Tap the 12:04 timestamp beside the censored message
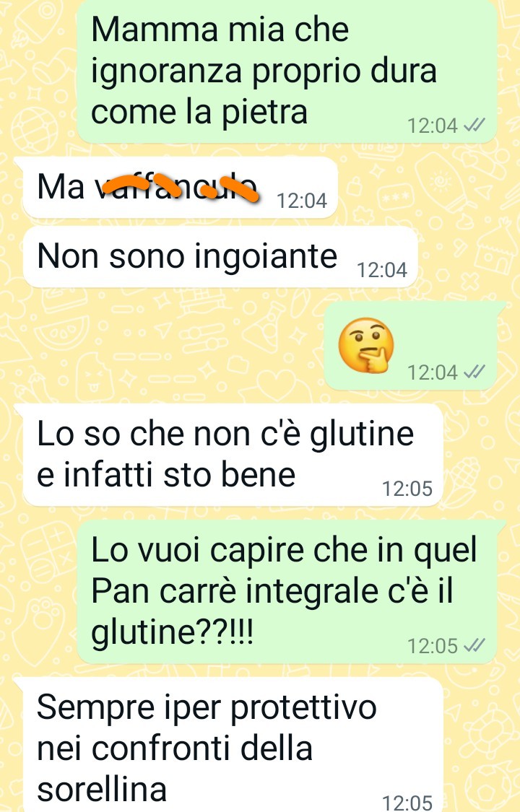Image resolution: width=520 pixels, height=812 pixels. point(301,201)
